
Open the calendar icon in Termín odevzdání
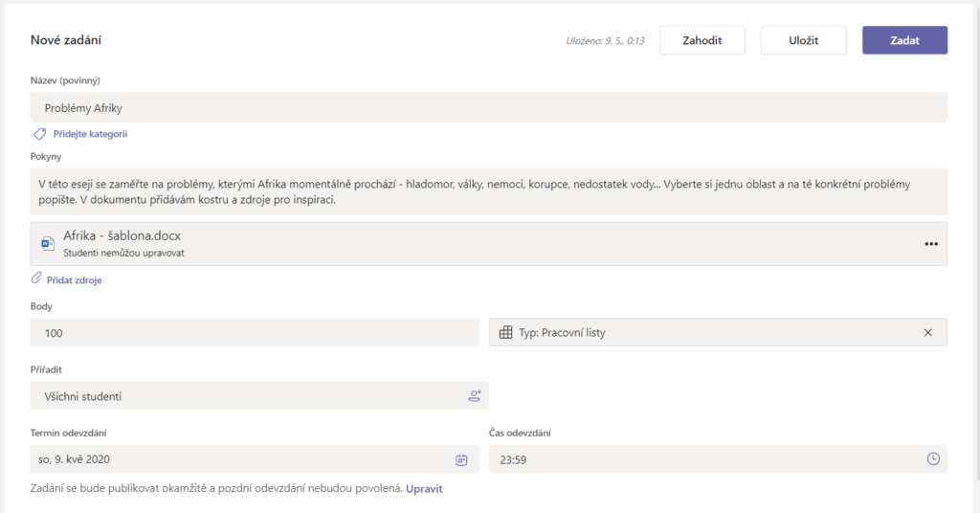click(x=461, y=459)
